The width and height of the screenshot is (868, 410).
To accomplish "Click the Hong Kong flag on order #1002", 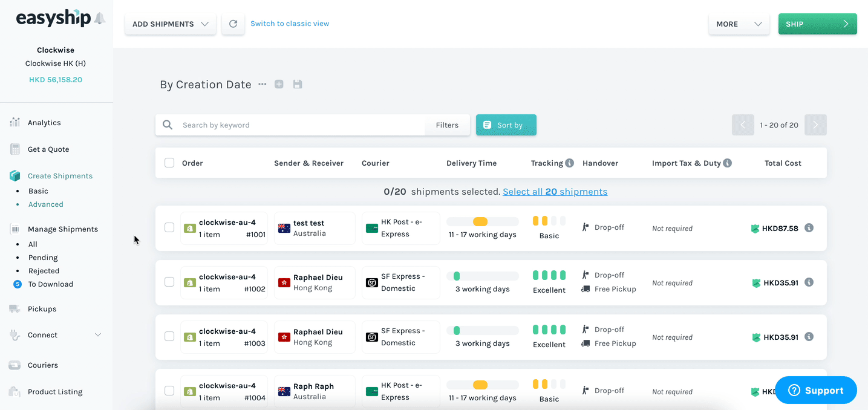I will click(284, 282).
